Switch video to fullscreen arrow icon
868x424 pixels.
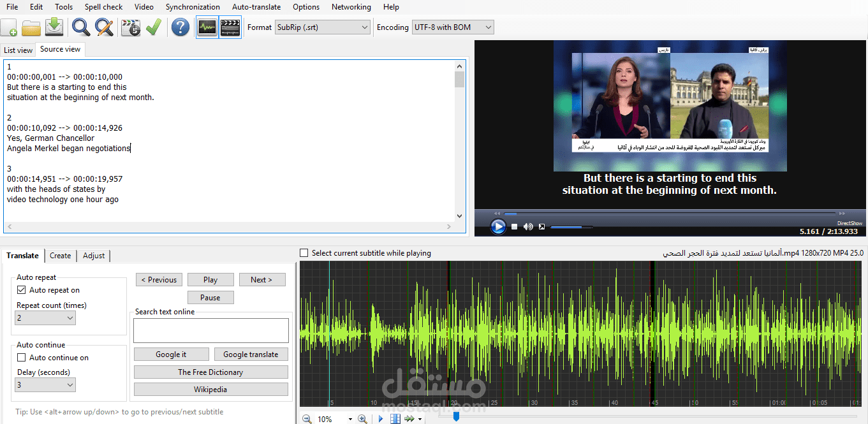[x=541, y=227]
